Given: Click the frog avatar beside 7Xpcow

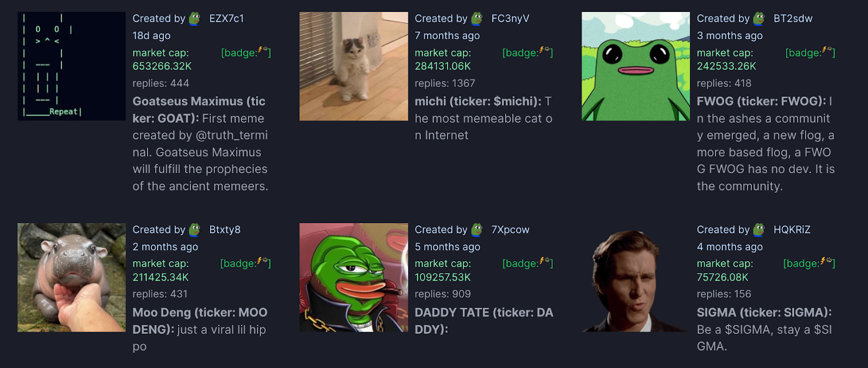Looking at the screenshot, I should pyautogui.click(x=477, y=230).
